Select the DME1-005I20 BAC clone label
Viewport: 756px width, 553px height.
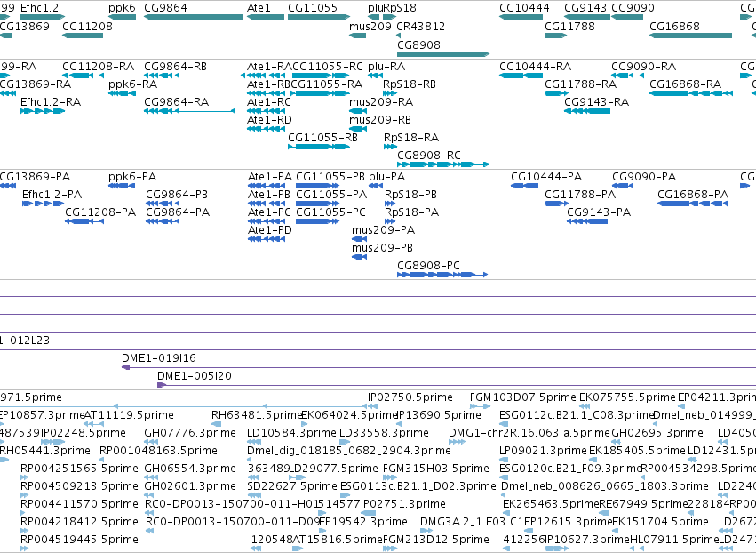[x=195, y=376]
